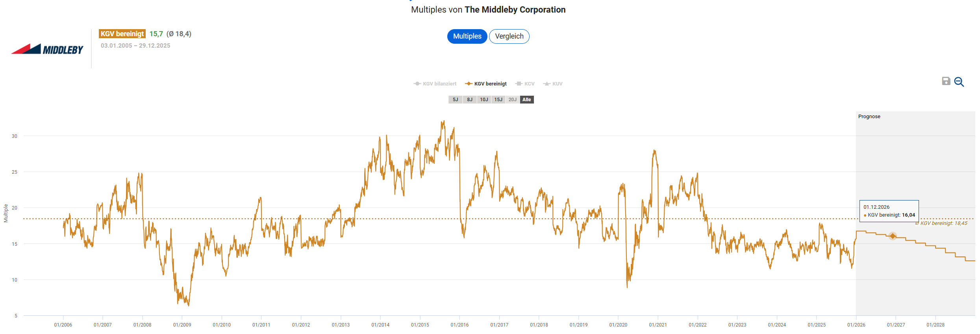Show the KCV series in legend
This screenshot has width=980, height=334.
pyautogui.click(x=525, y=84)
